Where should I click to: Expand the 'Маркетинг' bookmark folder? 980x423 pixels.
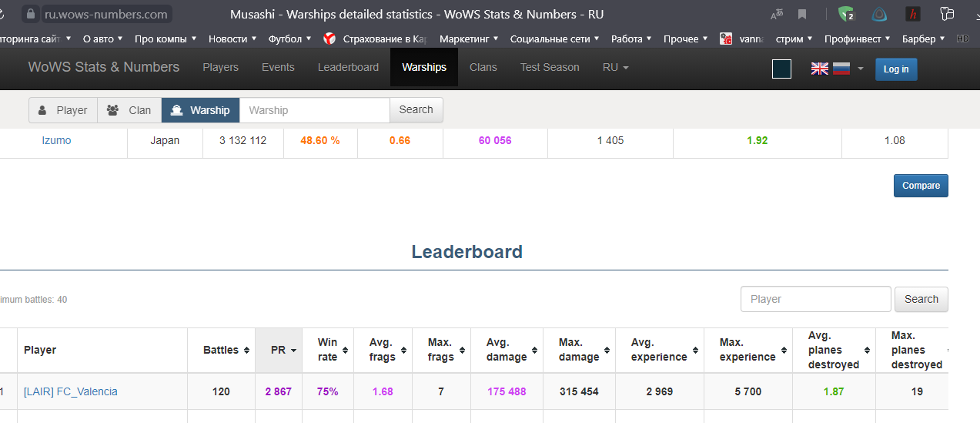coord(469,39)
